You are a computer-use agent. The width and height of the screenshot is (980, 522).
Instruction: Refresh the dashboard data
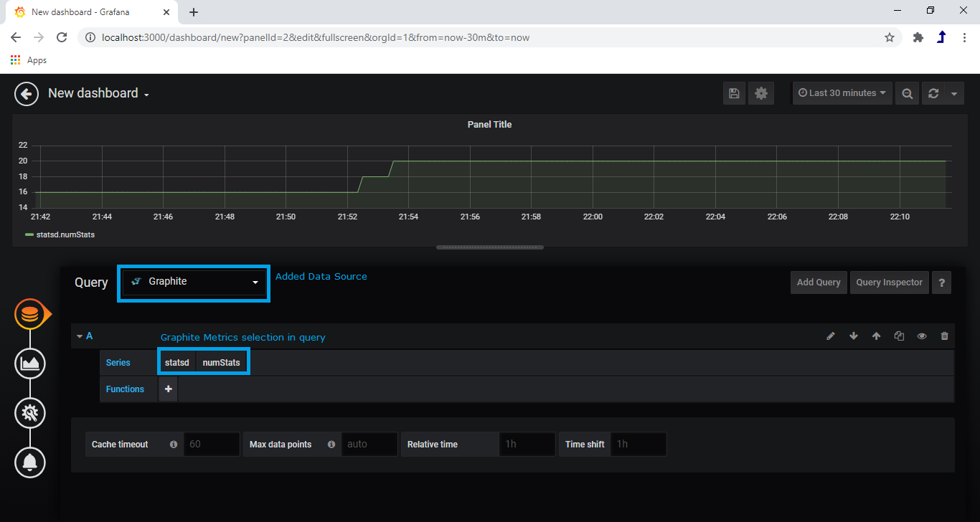(933, 92)
